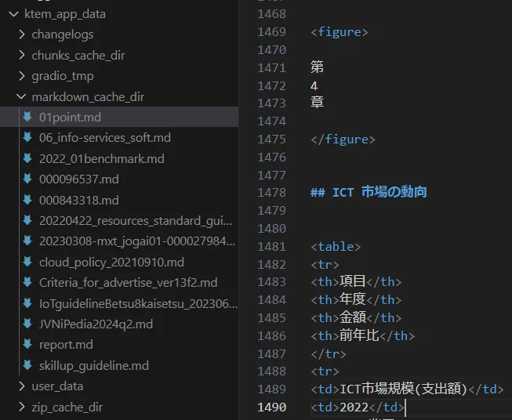Click markdown icon of cloud_policy_20210910.md
This screenshot has width=512, height=420.
27,262
